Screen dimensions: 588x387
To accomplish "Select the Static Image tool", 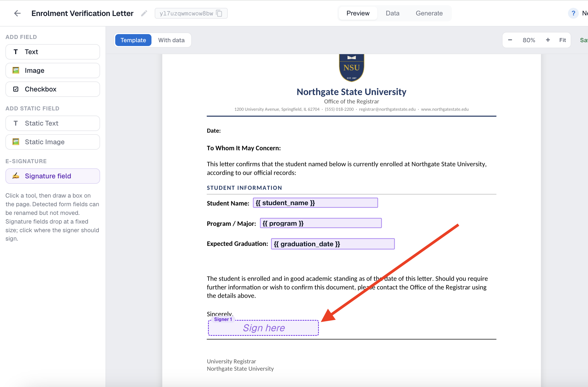I will click(x=53, y=142).
